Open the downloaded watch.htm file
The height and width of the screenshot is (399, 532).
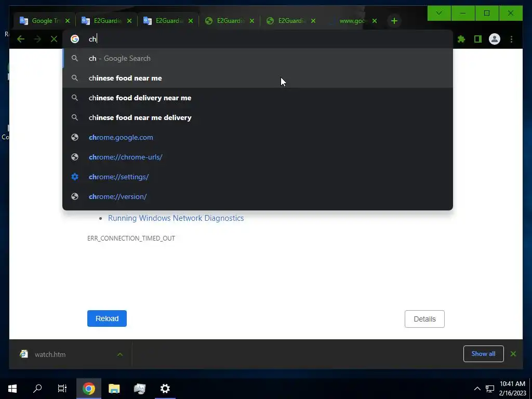pyautogui.click(x=50, y=354)
